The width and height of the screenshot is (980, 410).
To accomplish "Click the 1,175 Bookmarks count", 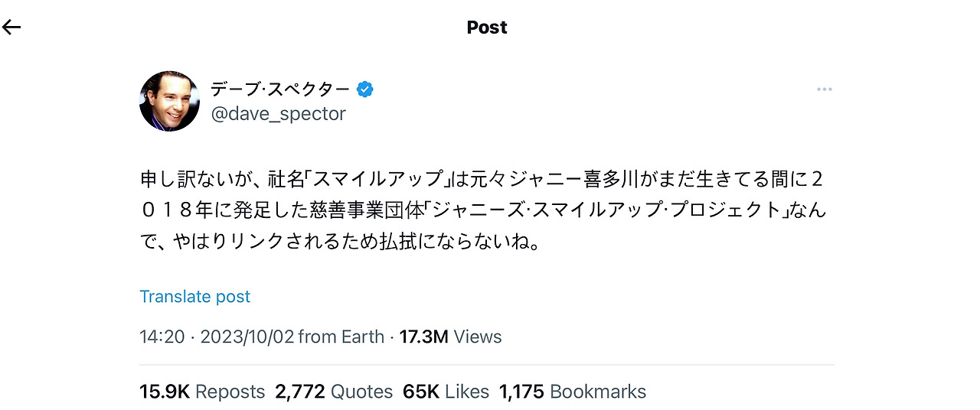I will [572, 392].
